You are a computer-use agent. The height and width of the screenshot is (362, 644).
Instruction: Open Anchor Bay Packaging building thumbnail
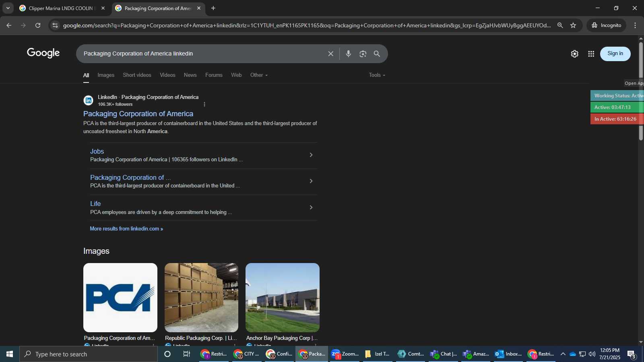[x=283, y=298]
